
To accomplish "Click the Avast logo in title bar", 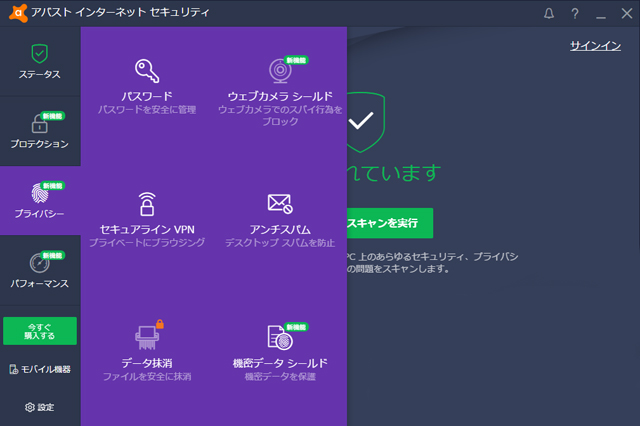I will (18, 13).
